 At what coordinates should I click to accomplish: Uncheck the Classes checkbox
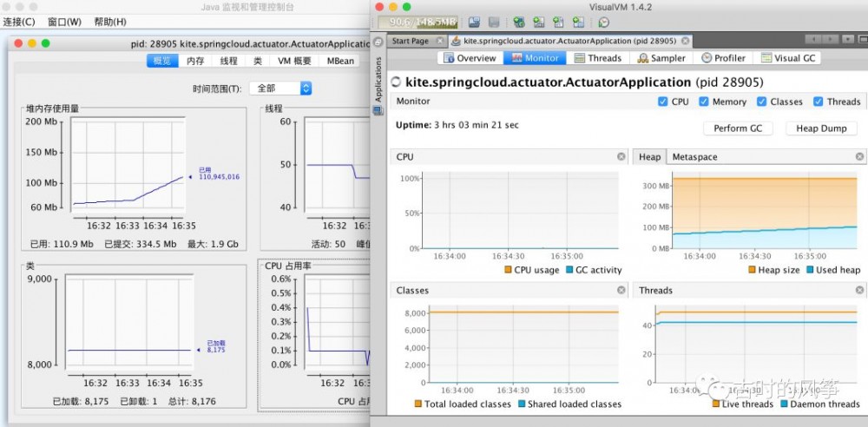point(761,102)
